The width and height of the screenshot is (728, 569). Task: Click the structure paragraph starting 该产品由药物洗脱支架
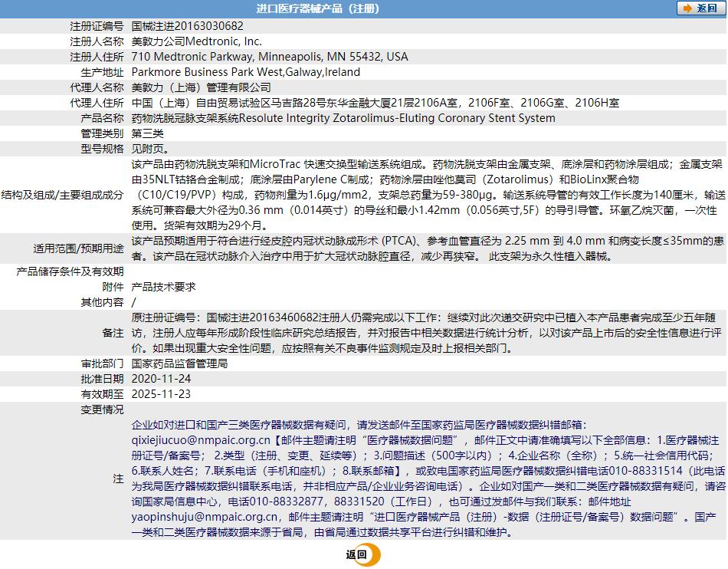coord(428,195)
